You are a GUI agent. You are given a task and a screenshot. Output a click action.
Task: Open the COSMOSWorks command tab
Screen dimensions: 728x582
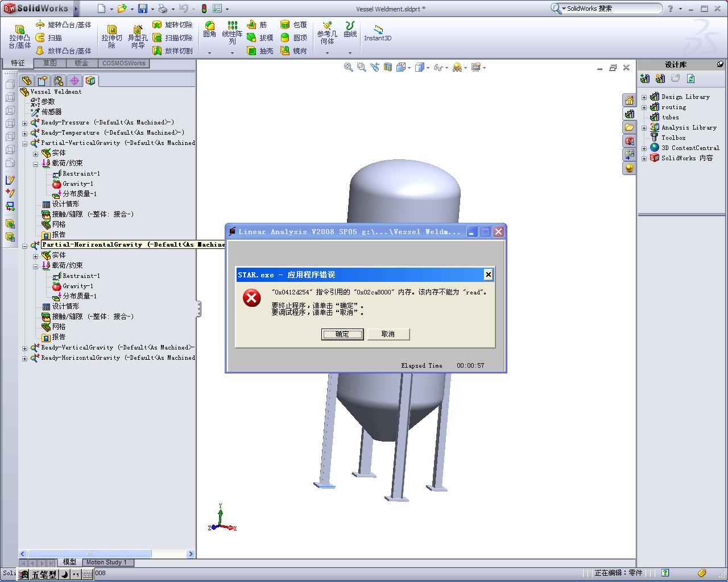pos(123,63)
